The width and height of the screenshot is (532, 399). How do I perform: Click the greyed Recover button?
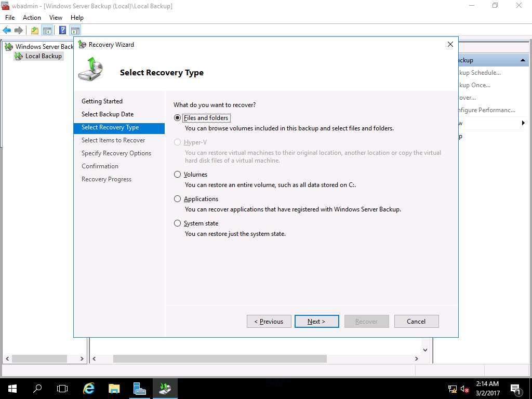point(366,321)
